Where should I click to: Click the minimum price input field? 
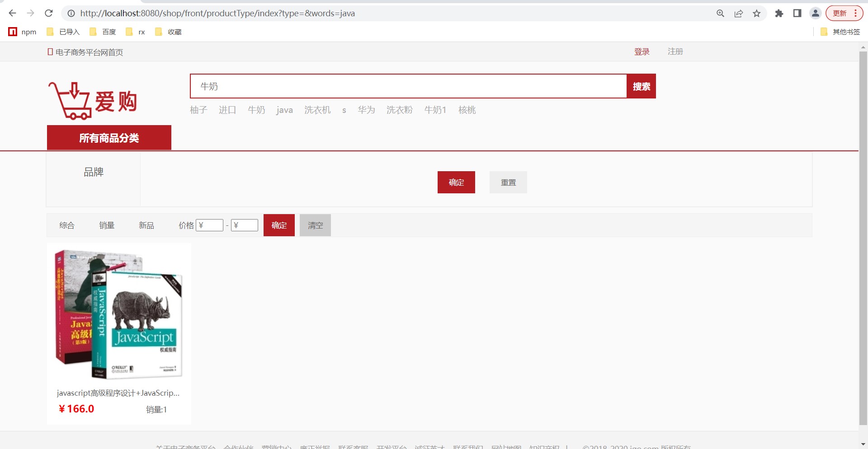click(209, 225)
